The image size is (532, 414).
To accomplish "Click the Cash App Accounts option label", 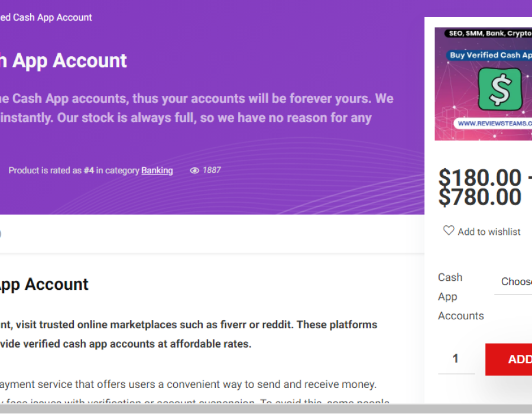I will coord(460,296).
